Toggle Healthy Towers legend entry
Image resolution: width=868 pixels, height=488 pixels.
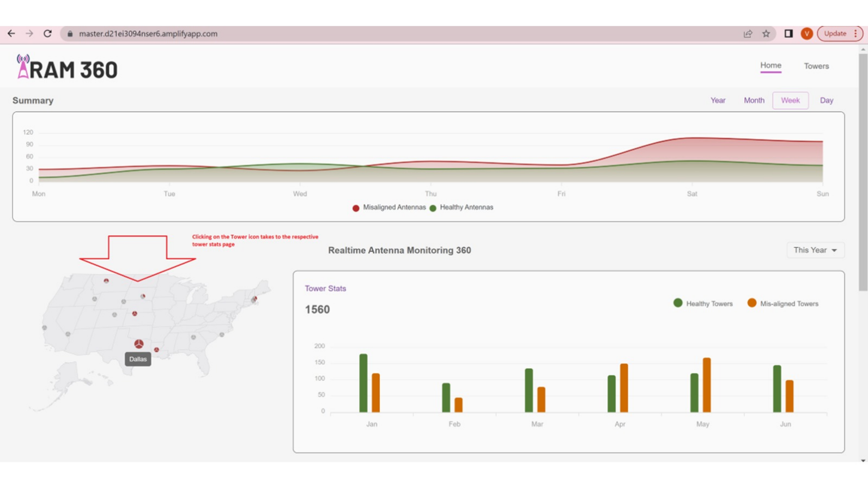point(703,303)
